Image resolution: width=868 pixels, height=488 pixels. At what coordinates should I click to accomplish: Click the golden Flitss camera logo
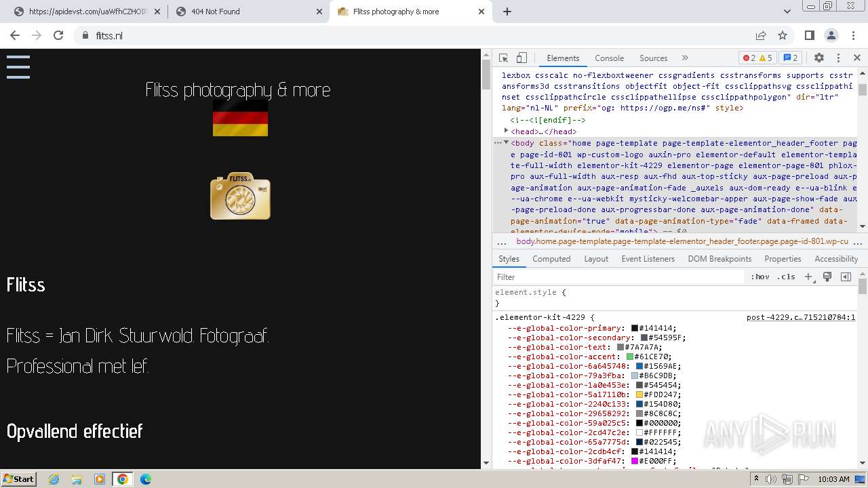pyautogui.click(x=240, y=196)
